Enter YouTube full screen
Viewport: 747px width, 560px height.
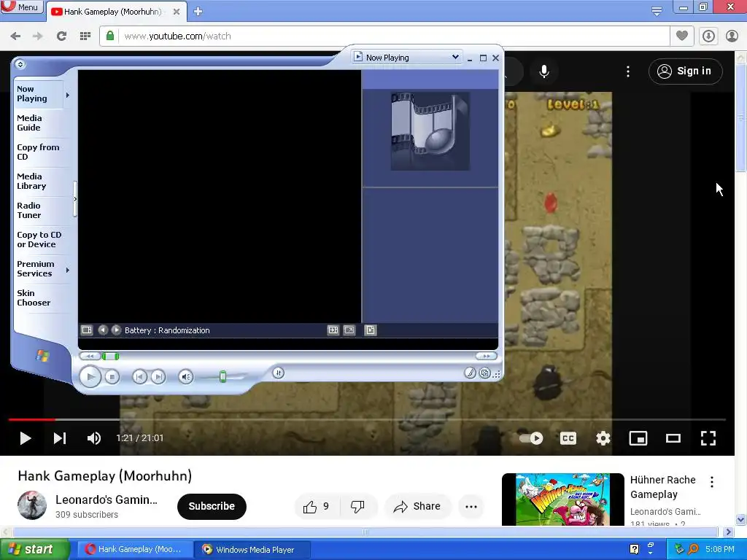(708, 438)
